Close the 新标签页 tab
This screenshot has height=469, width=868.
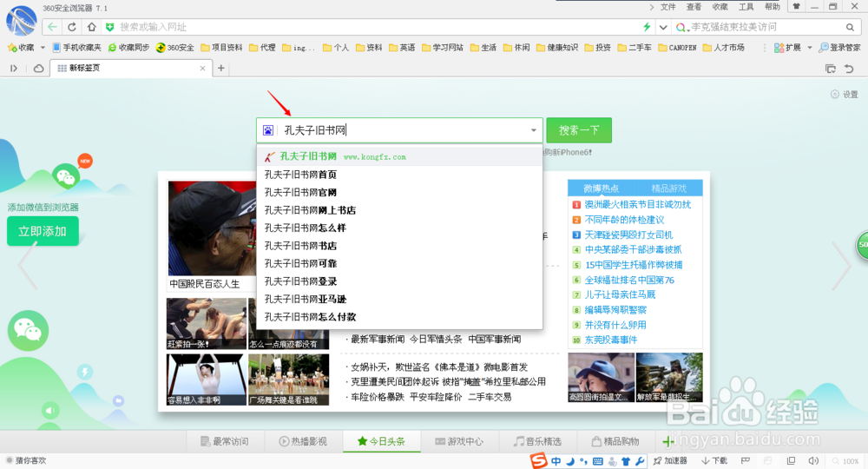(202, 68)
